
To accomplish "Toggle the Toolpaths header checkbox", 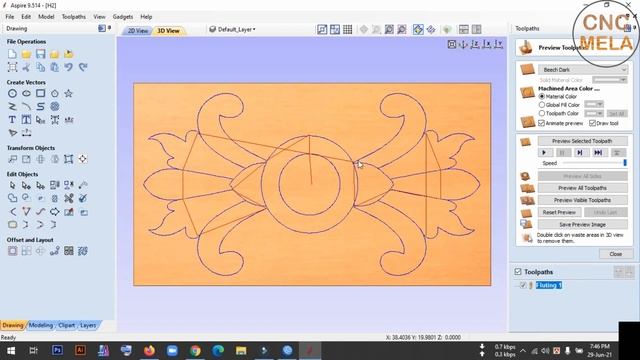I will pos(518,271).
